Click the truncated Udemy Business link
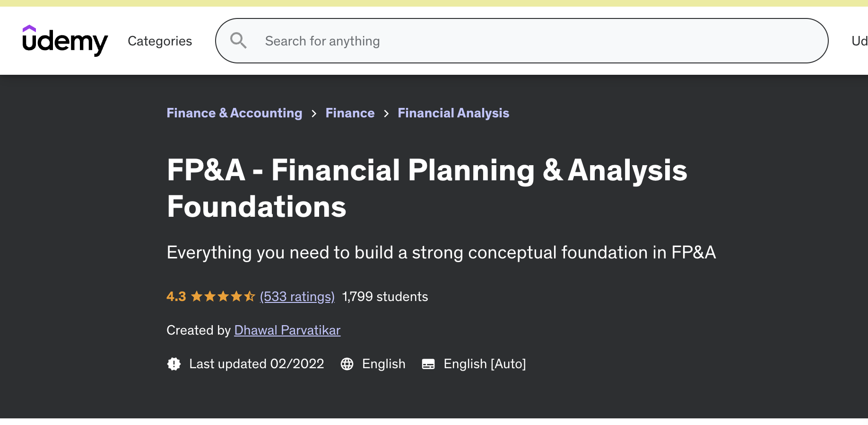The height and width of the screenshot is (425, 868). click(859, 41)
